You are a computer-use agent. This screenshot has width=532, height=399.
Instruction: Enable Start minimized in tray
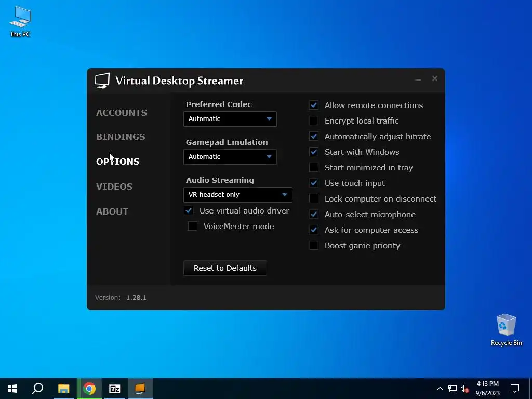[x=314, y=168]
